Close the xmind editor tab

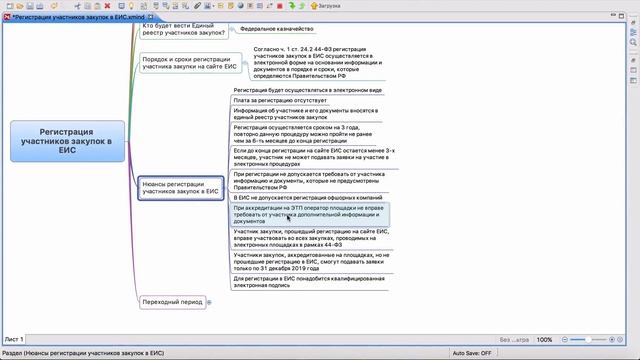(x=151, y=17)
